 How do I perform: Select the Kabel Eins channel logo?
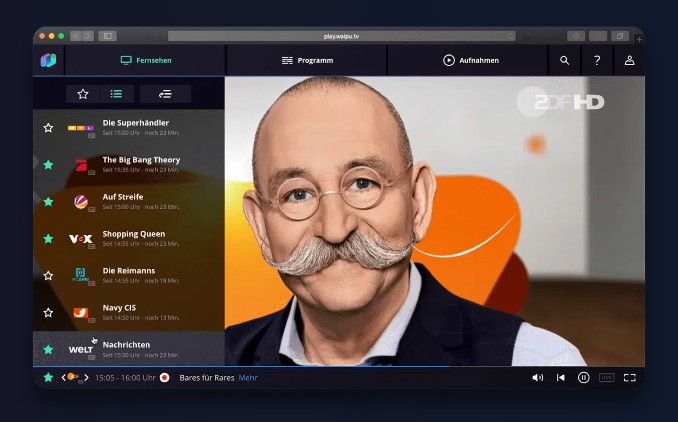coord(81,313)
